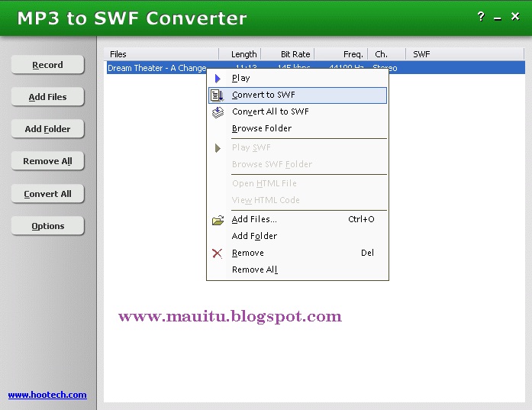This screenshot has height=410, width=532.
Task: Select Open HTML File menu entry
Action: 297,183
